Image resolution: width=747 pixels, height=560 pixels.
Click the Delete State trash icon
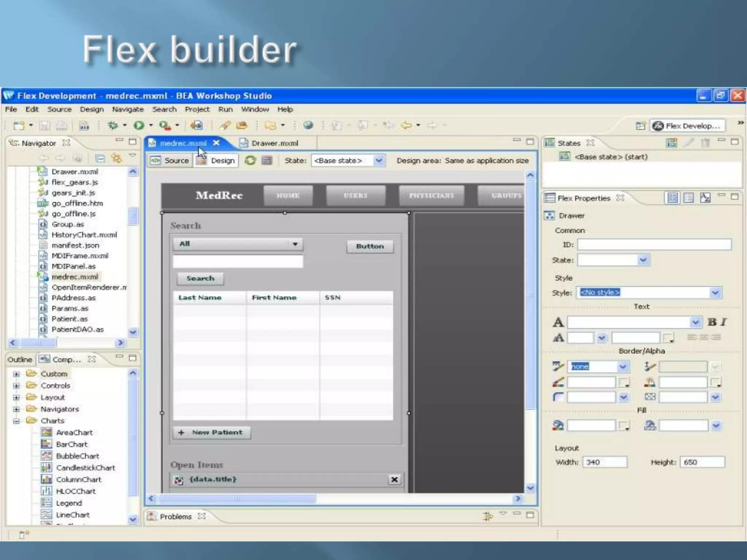[x=705, y=143]
